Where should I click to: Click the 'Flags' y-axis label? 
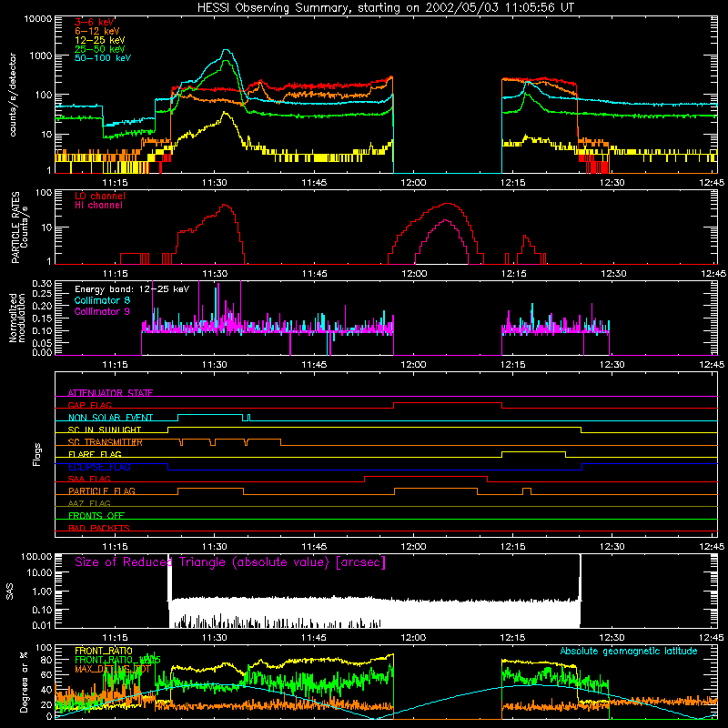(36, 454)
